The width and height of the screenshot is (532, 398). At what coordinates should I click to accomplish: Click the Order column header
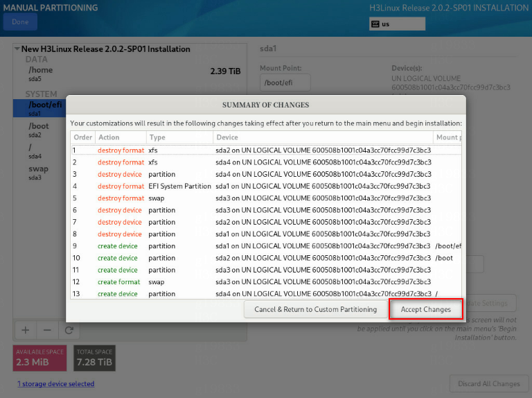tap(83, 137)
